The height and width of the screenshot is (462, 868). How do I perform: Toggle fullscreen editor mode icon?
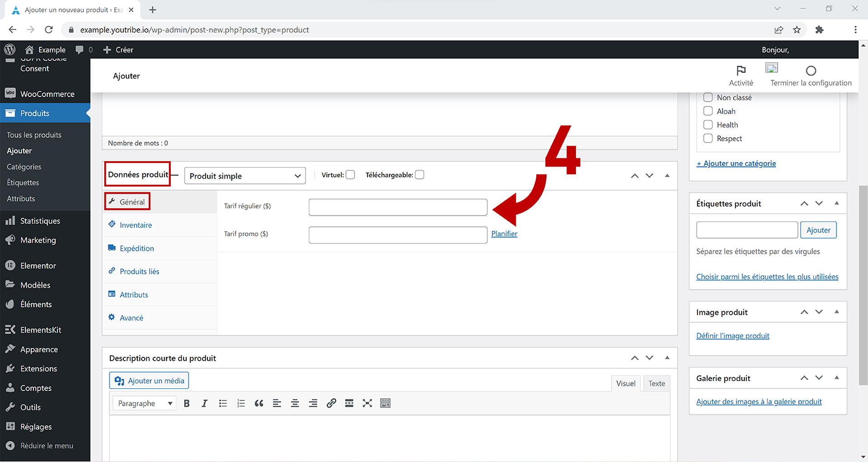point(367,403)
